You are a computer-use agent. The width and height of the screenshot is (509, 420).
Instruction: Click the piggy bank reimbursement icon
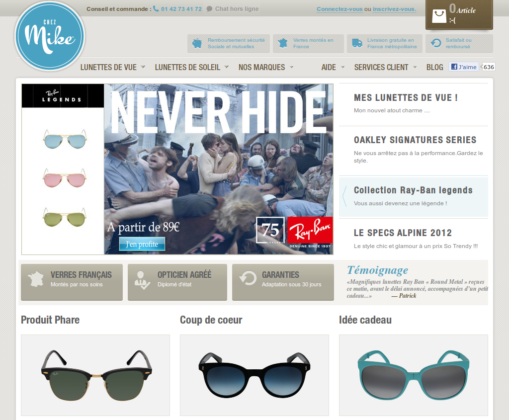point(197,43)
